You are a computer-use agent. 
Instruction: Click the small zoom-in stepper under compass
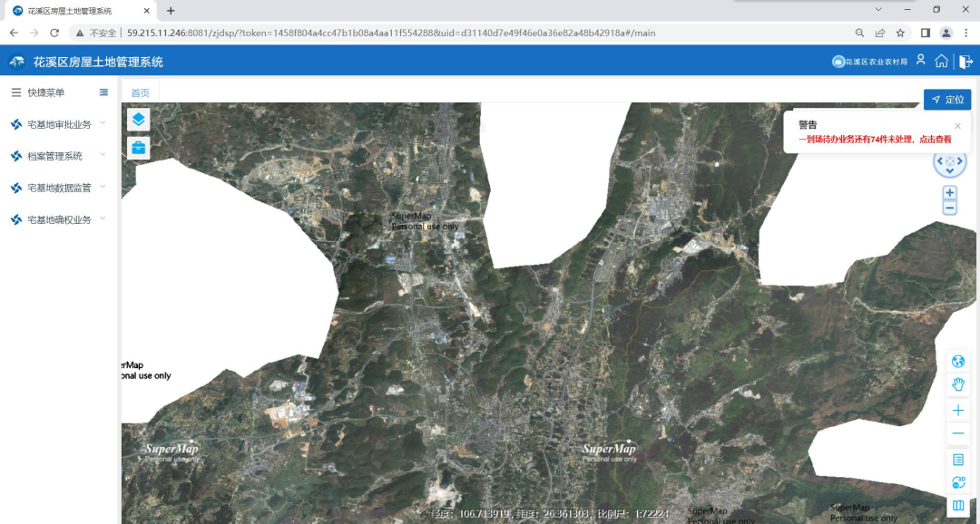click(x=949, y=193)
